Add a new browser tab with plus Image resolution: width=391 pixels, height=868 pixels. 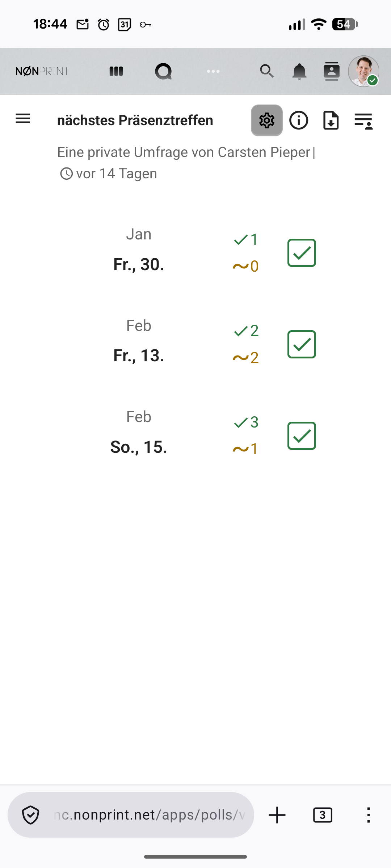[x=277, y=815]
